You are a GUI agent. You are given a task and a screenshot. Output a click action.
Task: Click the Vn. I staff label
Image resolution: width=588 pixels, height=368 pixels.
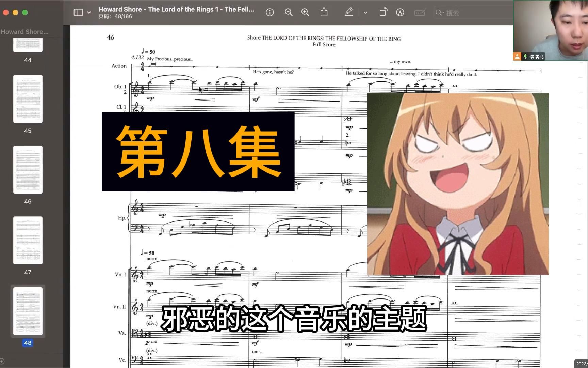tap(120, 274)
